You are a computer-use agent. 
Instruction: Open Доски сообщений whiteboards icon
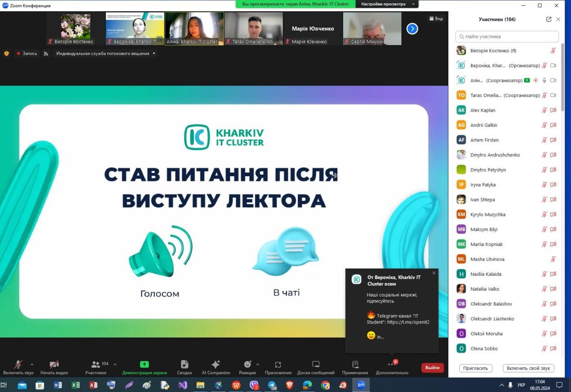click(x=316, y=364)
